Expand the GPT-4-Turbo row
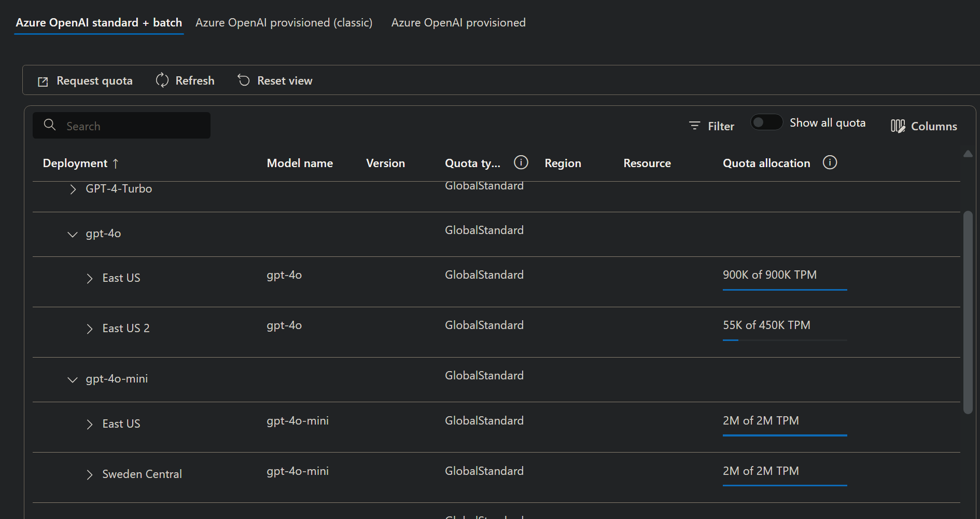Image resolution: width=980 pixels, height=519 pixels. tap(73, 189)
